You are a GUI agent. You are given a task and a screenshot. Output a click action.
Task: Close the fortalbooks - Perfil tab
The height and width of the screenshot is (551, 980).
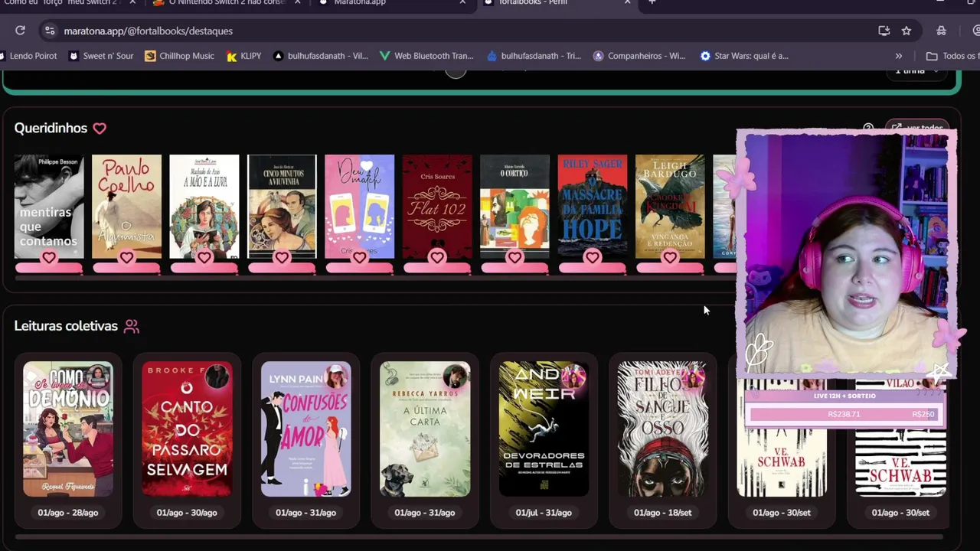click(x=628, y=2)
